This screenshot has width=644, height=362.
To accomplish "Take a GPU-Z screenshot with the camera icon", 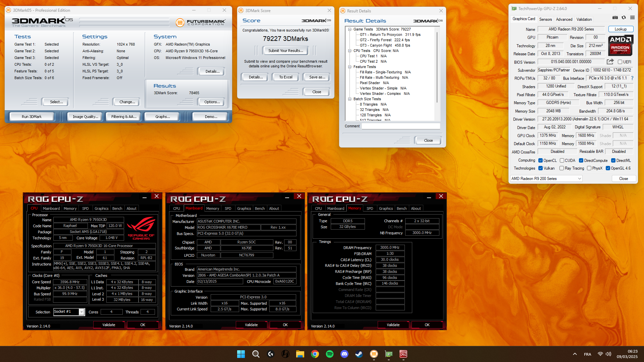I will [x=615, y=18].
